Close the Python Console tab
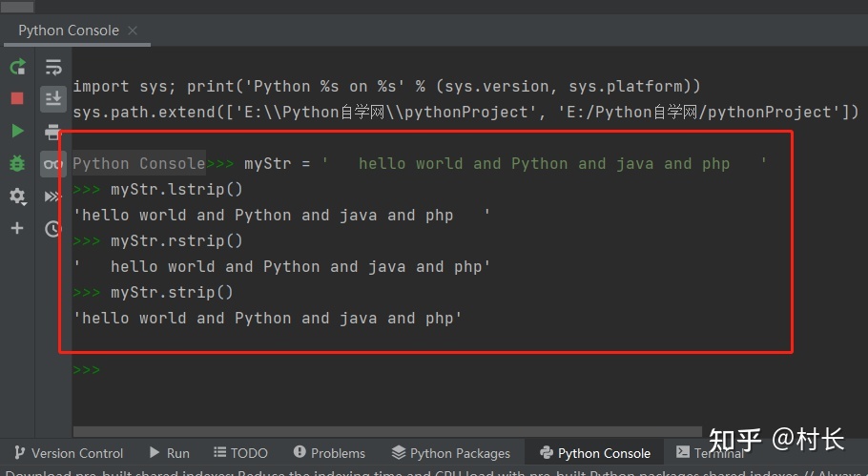Screen dimensions: 868x476 (133, 30)
